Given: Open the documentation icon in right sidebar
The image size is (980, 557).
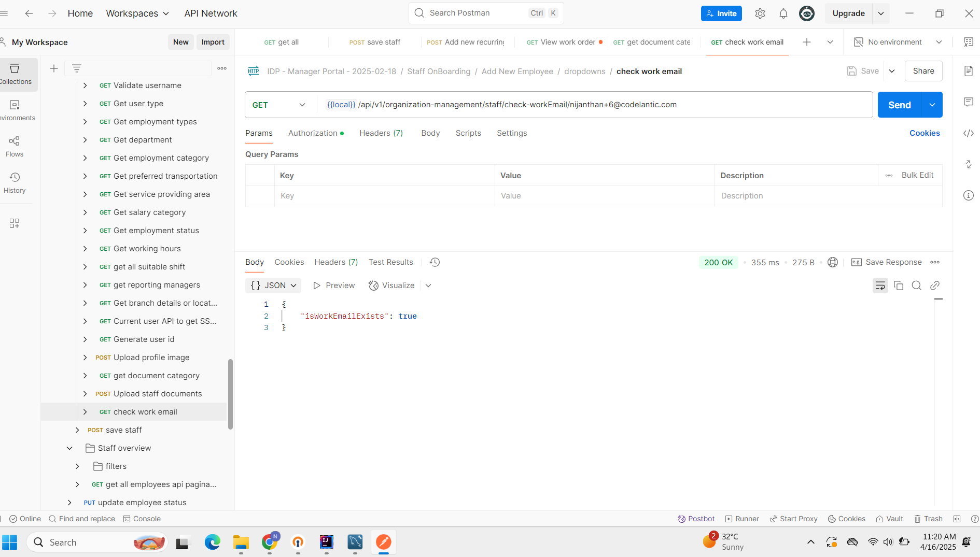Looking at the screenshot, I should click(969, 71).
